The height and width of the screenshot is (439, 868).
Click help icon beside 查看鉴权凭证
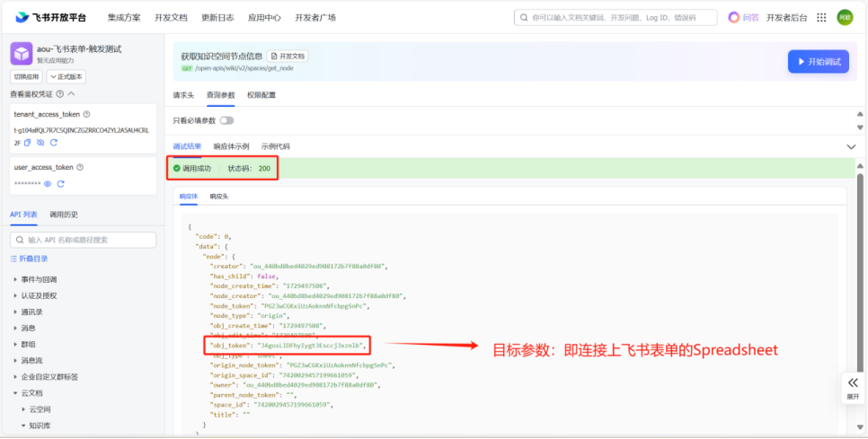60,93
